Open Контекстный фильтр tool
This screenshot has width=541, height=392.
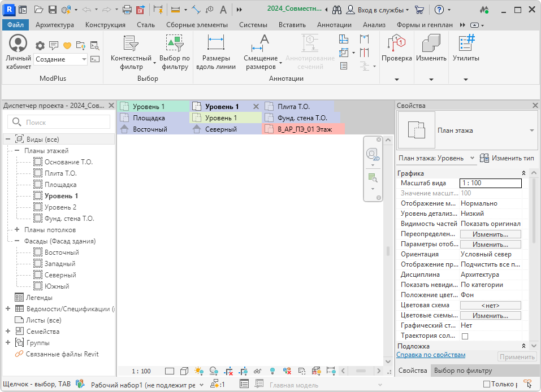click(x=131, y=52)
